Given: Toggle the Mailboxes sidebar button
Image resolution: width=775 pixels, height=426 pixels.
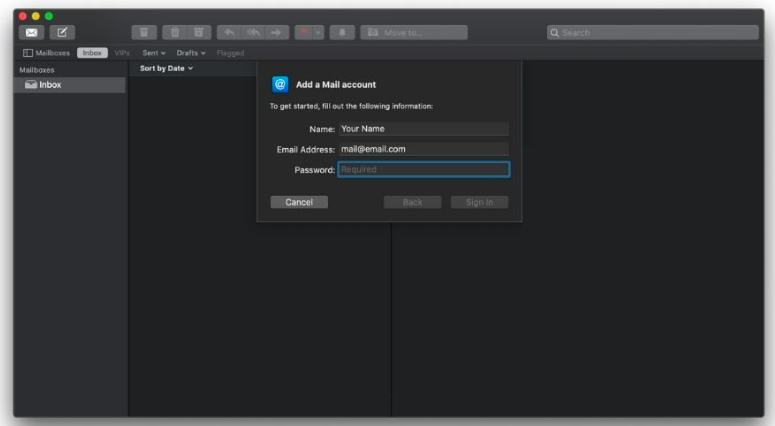Looking at the screenshot, I should tap(46, 53).
